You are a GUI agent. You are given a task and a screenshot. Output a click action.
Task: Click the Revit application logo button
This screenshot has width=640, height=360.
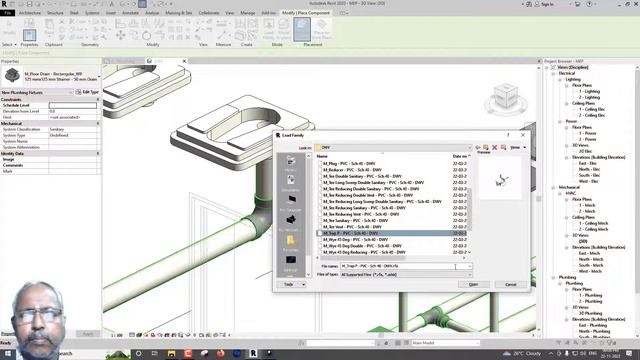tap(4, 4)
